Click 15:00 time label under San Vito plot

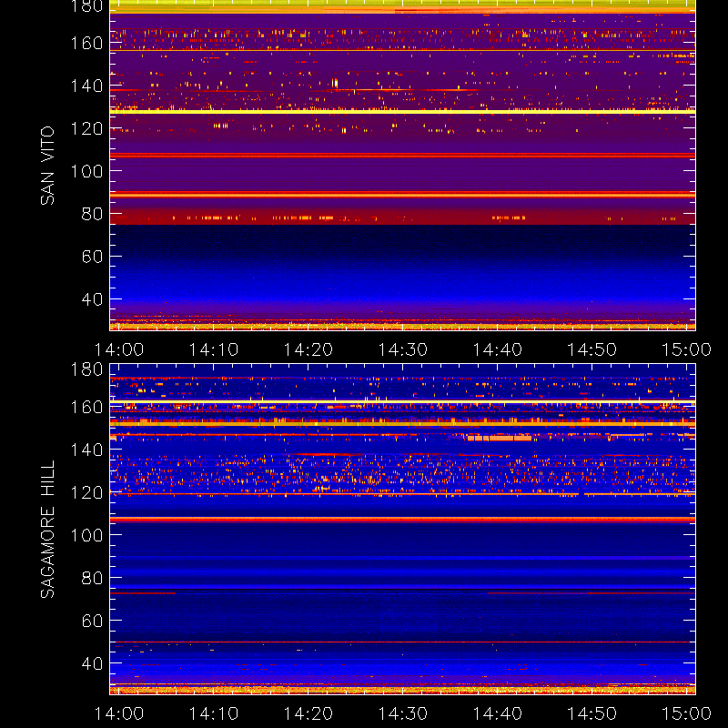tap(686, 349)
